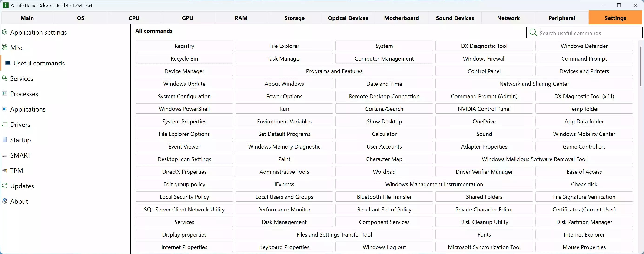Viewport: 644px width, 254px height.
Task: Open the CPU tab
Action: point(134,18)
